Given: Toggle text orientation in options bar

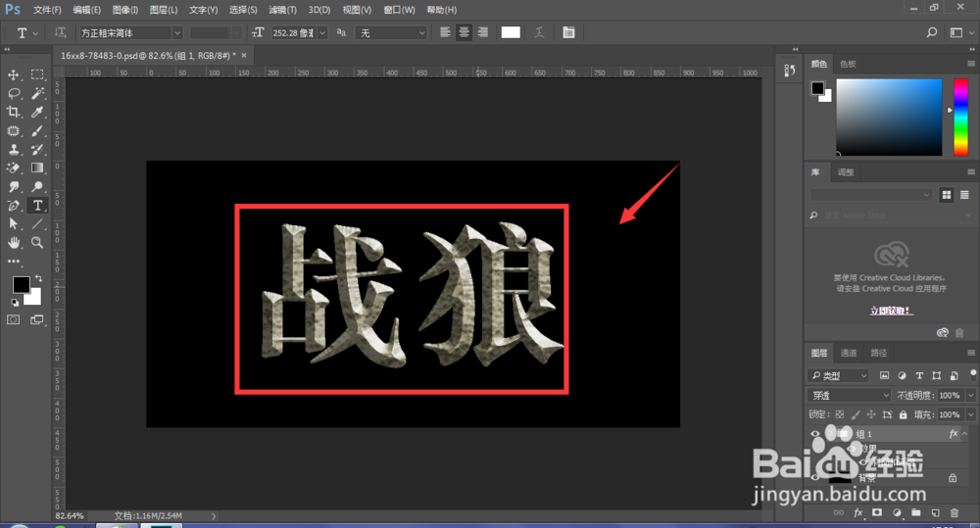Looking at the screenshot, I should tap(60, 32).
